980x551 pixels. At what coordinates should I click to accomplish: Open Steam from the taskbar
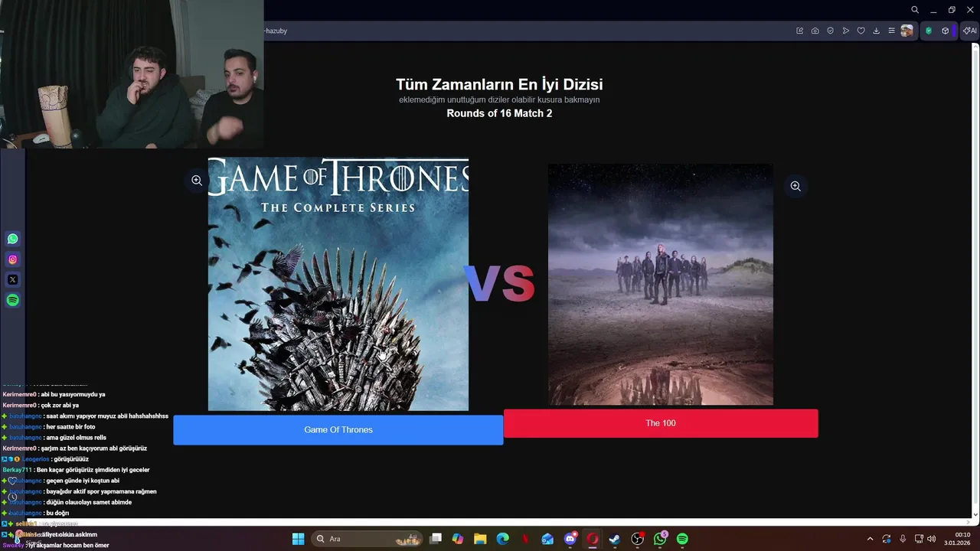tap(614, 539)
